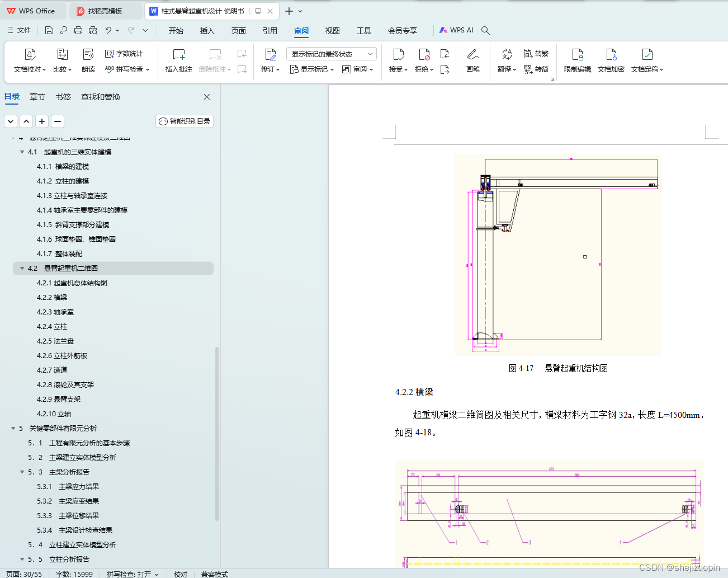728x578 pixels.
Task: Open 文档定稿 finalize document
Action: [647, 61]
